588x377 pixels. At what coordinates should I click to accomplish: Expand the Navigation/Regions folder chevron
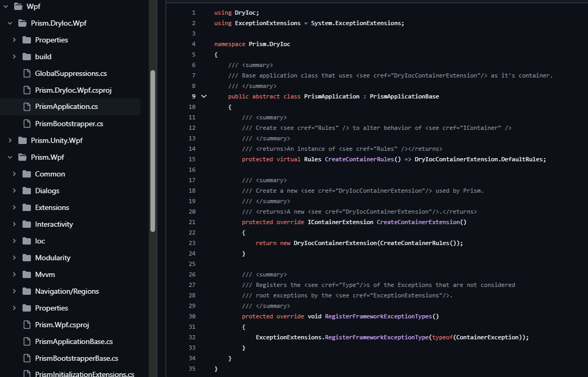click(14, 291)
